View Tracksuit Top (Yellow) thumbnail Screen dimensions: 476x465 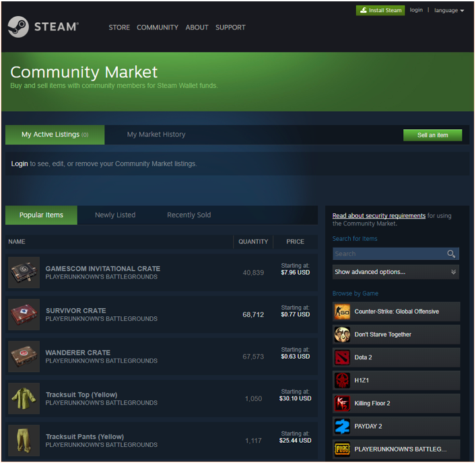pos(24,398)
